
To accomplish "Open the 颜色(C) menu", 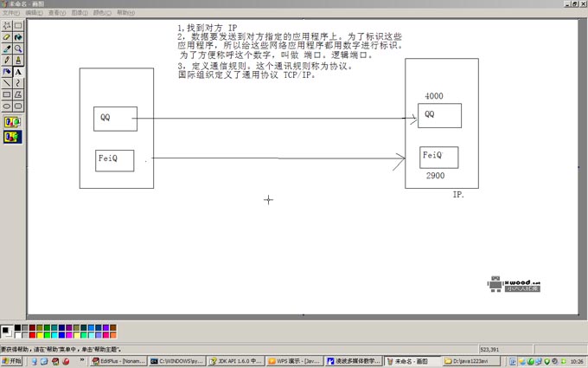I will 102,13.
